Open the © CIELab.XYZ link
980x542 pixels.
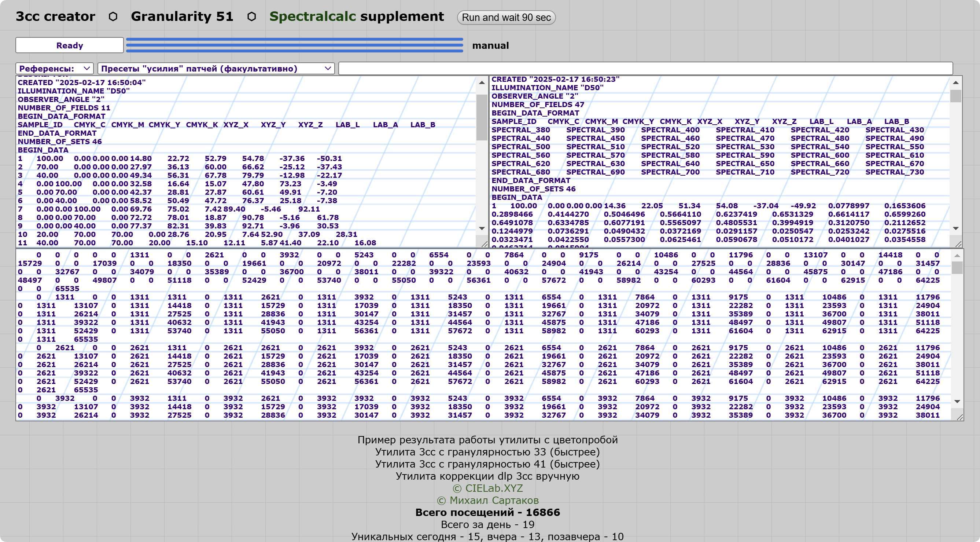pos(487,488)
